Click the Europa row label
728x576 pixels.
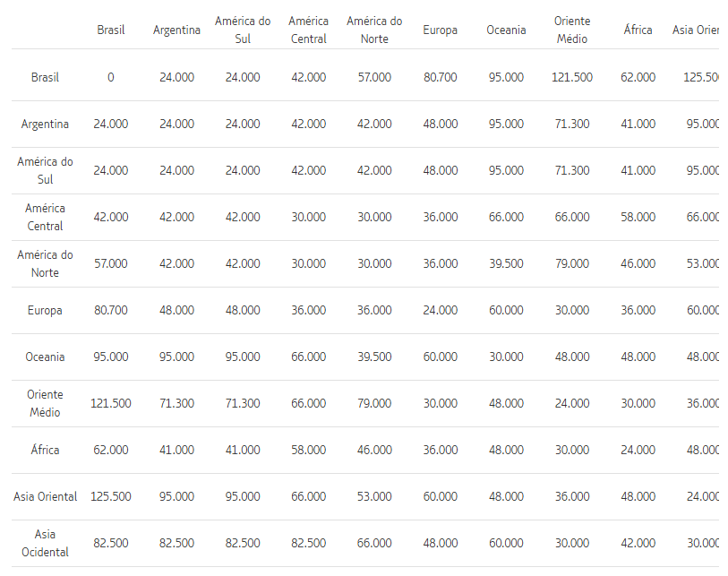pos(45,310)
